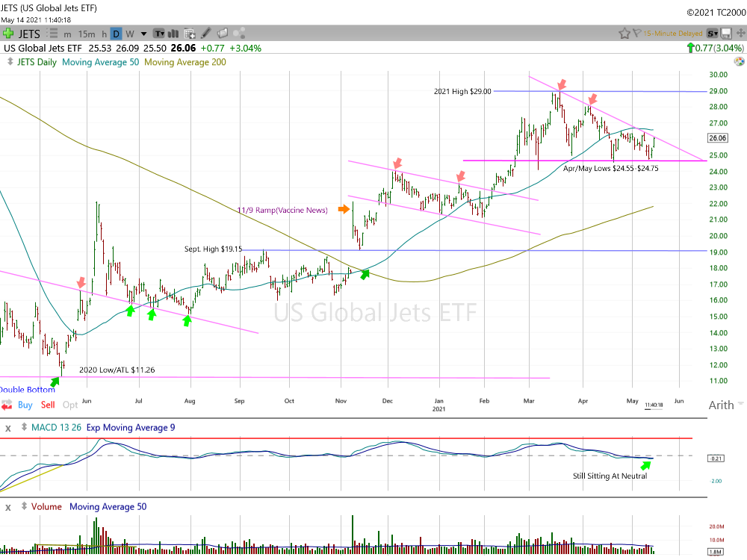
Task: Close the MACD indicator pane
Action: 8,428
